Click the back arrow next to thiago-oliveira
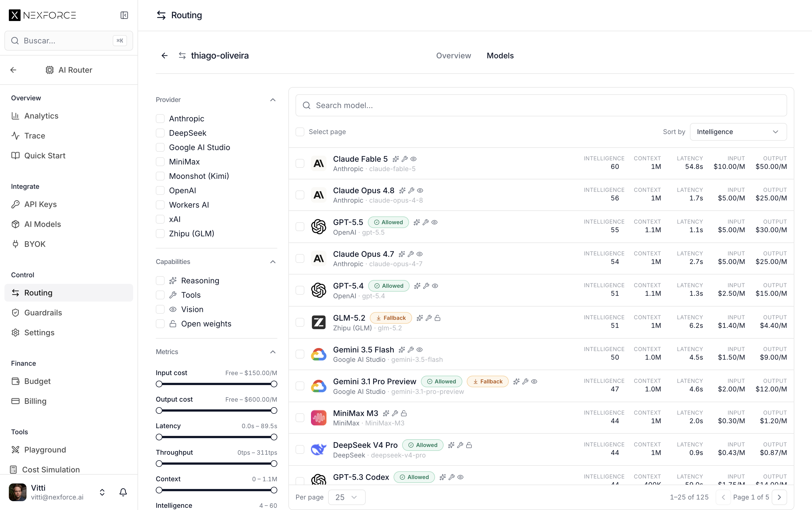Viewport: 812px width, 510px height. coord(164,56)
